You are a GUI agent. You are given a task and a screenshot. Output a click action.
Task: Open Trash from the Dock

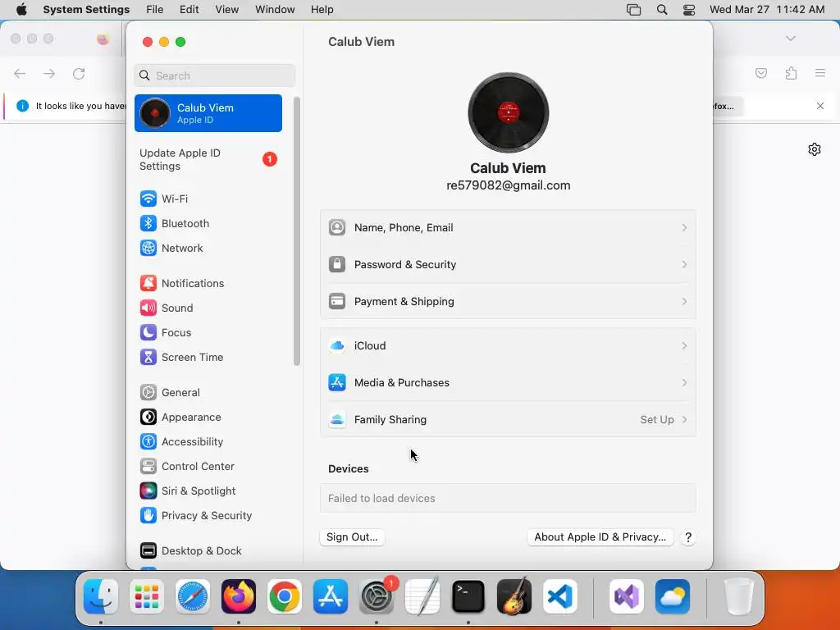(739, 596)
